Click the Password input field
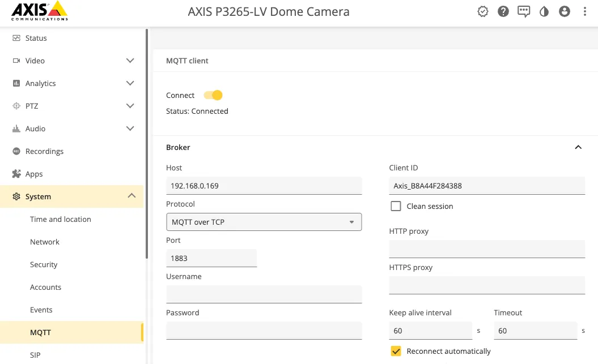 264,331
